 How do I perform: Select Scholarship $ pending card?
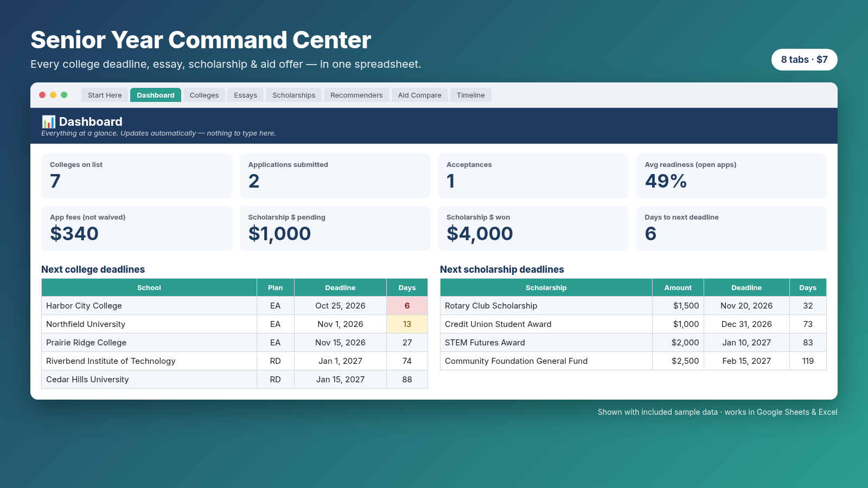click(335, 228)
